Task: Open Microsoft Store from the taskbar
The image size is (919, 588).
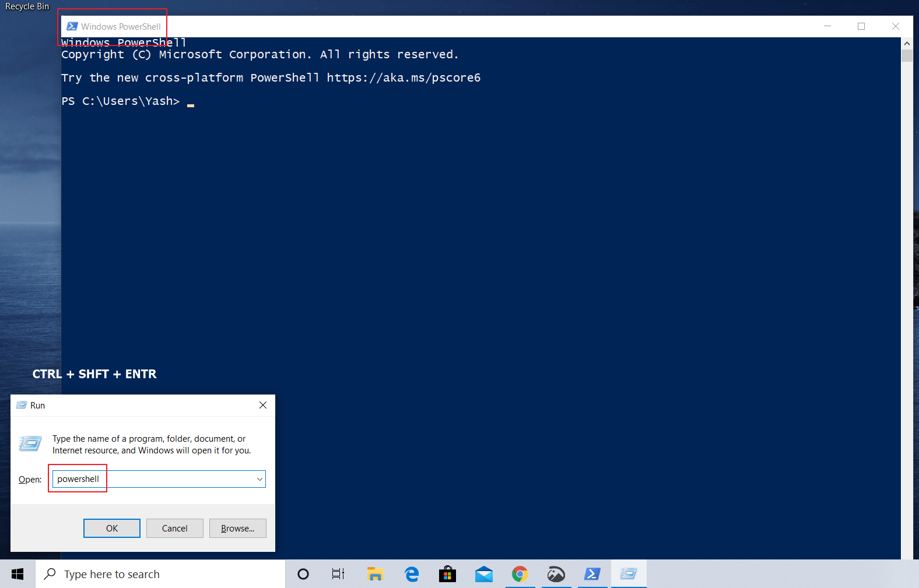Action: pyautogui.click(x=447, y=574)
